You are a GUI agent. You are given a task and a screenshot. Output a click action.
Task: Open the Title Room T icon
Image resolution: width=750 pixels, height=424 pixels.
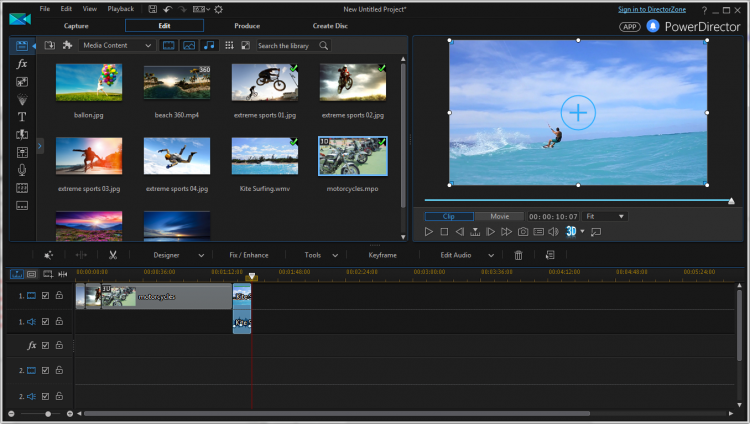click(22, 117)
